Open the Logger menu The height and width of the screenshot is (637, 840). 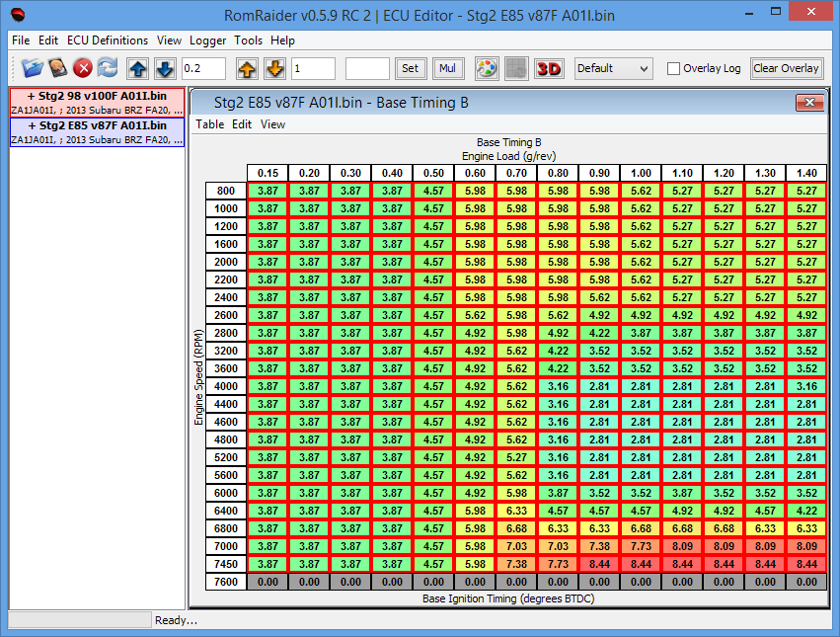pyautogui.click(x=207, y=40)
